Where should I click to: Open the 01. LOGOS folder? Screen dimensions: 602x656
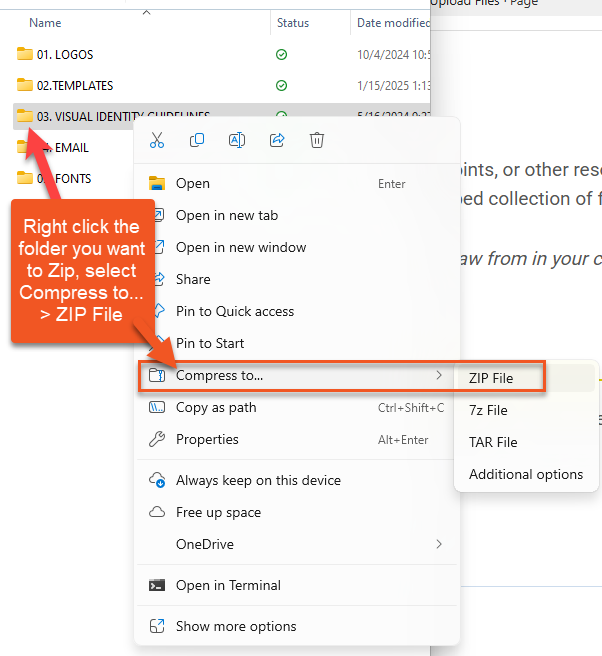64,54
